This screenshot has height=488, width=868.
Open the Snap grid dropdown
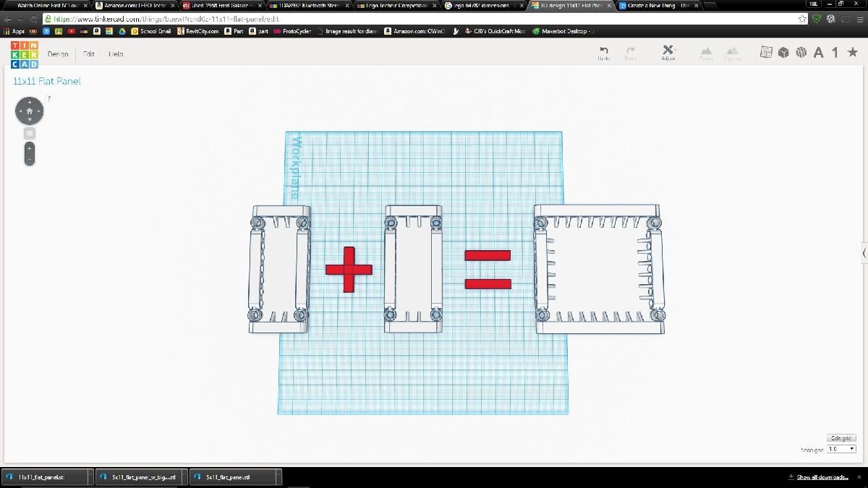[x=841, y=449]
